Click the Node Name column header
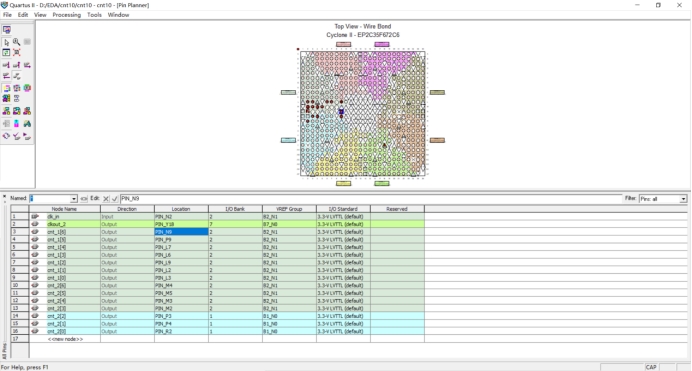 64,209
